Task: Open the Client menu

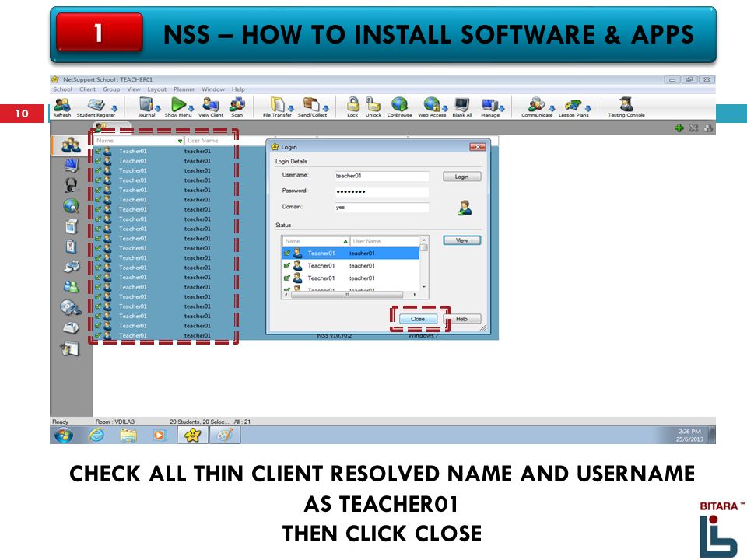Action: (x=87, y=89)
